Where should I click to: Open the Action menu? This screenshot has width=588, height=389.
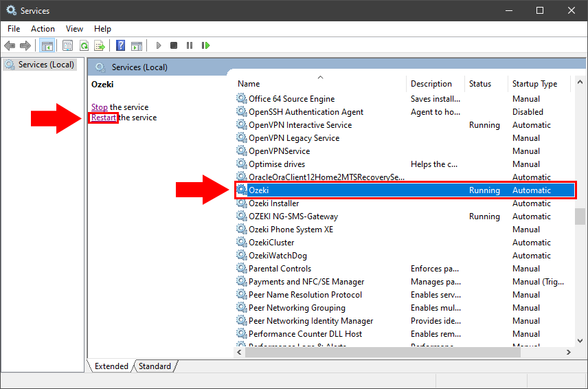point(43,29)
